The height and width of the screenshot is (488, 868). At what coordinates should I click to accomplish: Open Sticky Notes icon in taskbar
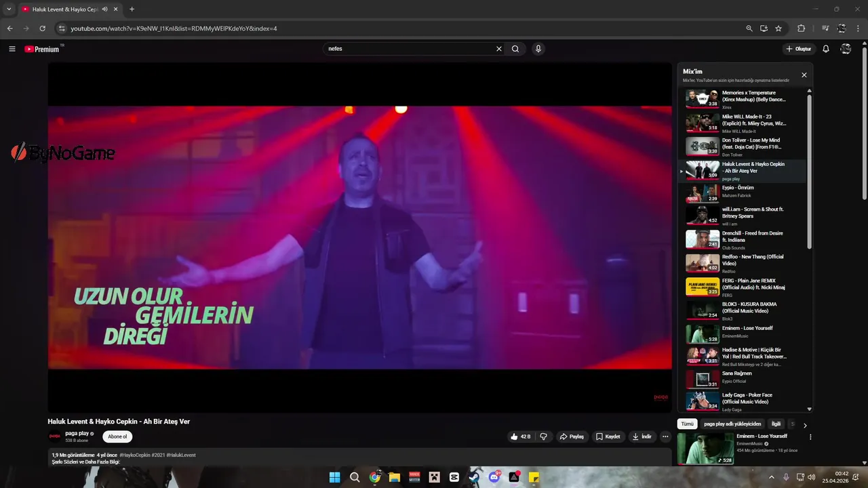pos(534,477)
